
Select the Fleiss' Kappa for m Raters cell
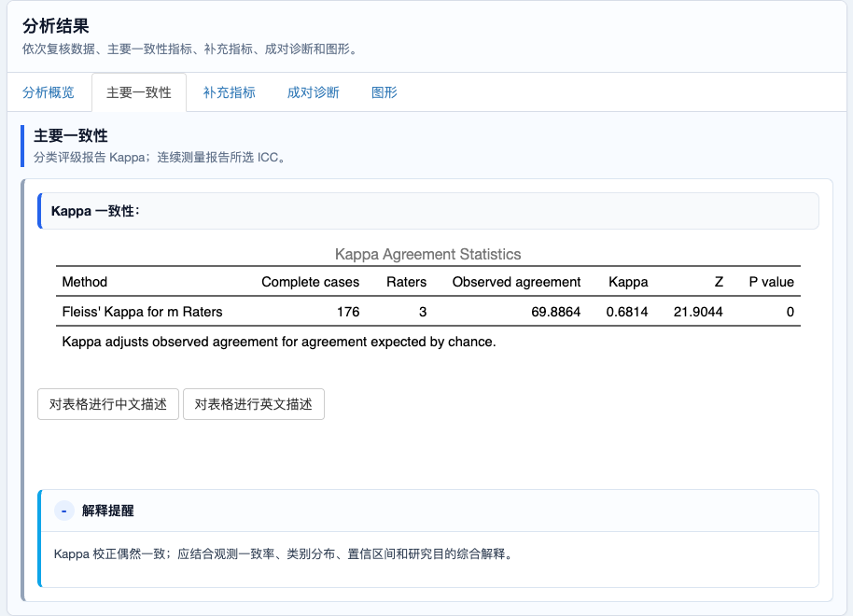coord(142,312)
